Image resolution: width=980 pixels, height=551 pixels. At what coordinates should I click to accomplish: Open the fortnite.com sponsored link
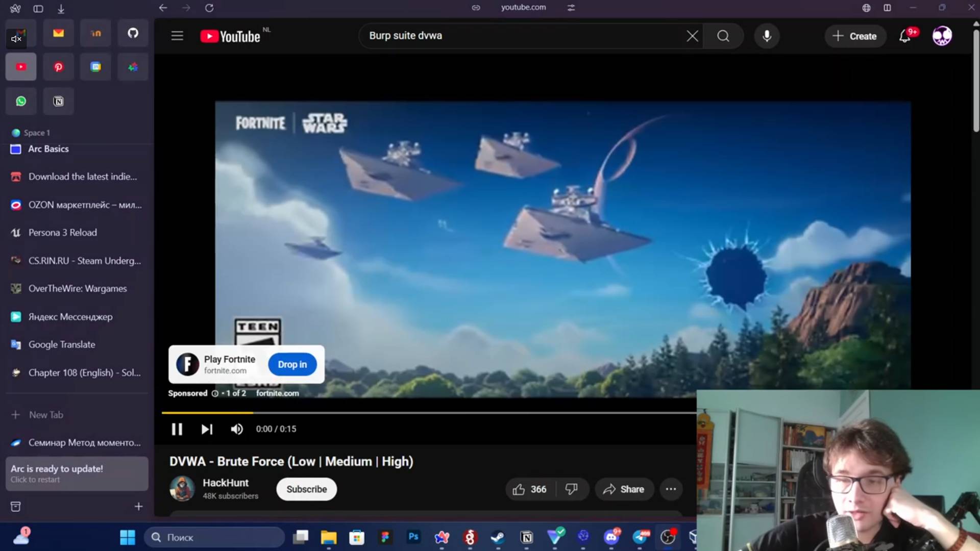point(277,393)
